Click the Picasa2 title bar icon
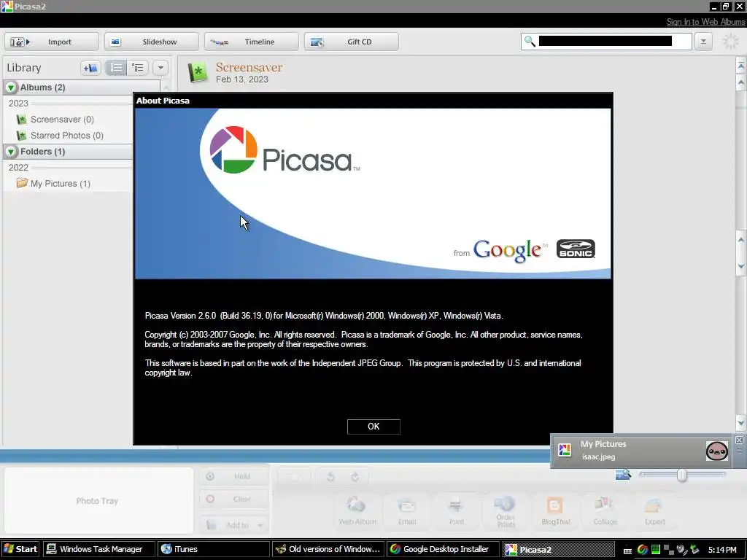This screenshot has height=560, width=747. click(x=6, y=6)
